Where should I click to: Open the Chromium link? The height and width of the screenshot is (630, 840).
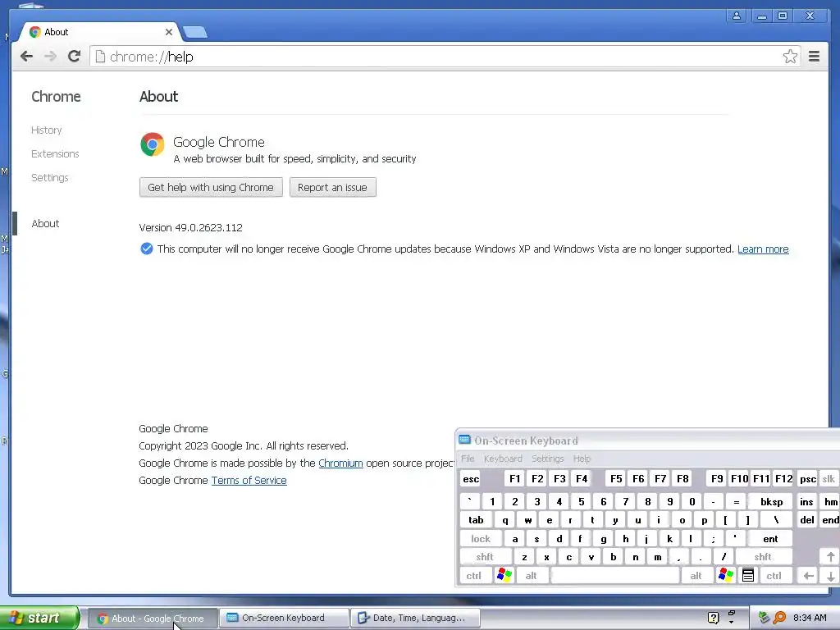[x=340, y=463]
